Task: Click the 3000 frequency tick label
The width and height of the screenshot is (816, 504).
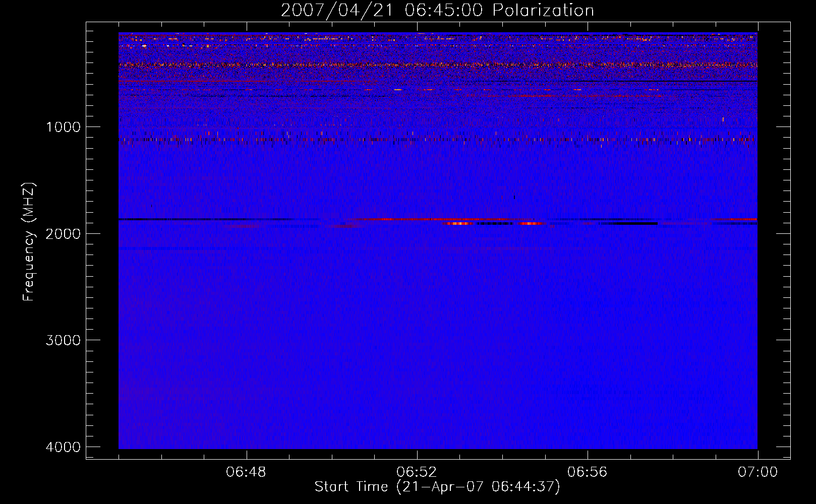Action: [63, 340]
